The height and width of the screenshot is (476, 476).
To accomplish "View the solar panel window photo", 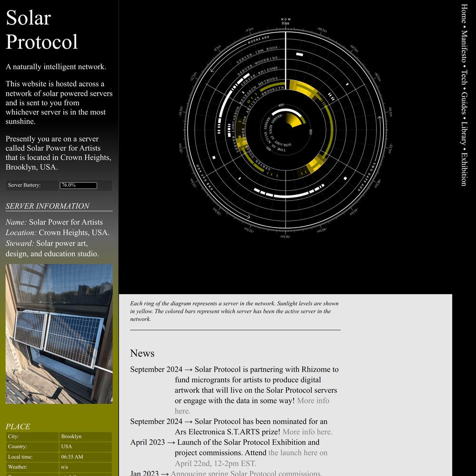I will (59, 334).
